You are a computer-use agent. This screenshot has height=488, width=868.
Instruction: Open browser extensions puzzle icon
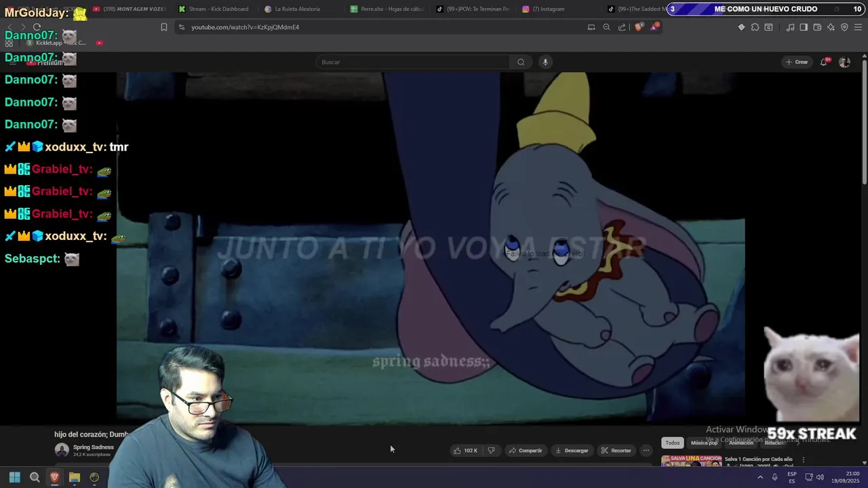coord(755,27)
